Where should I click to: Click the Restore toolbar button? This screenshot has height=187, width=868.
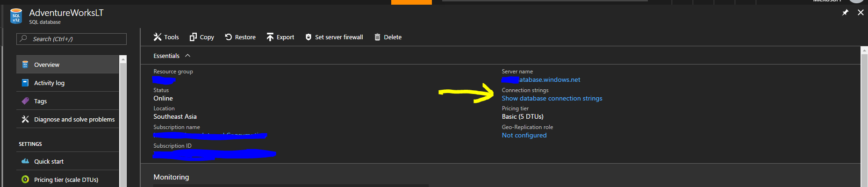tap(240, 37)
